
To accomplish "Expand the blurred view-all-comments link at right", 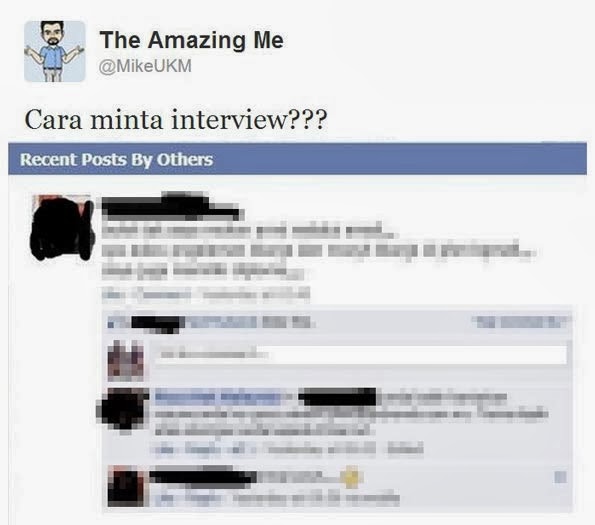I will (x=522, y=322).
